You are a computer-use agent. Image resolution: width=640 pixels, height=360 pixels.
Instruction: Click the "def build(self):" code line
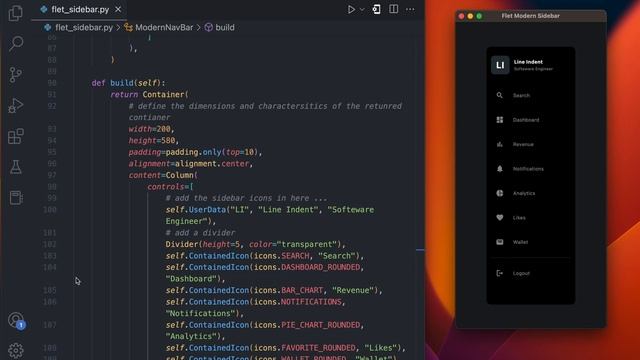(x=128, y=83)
